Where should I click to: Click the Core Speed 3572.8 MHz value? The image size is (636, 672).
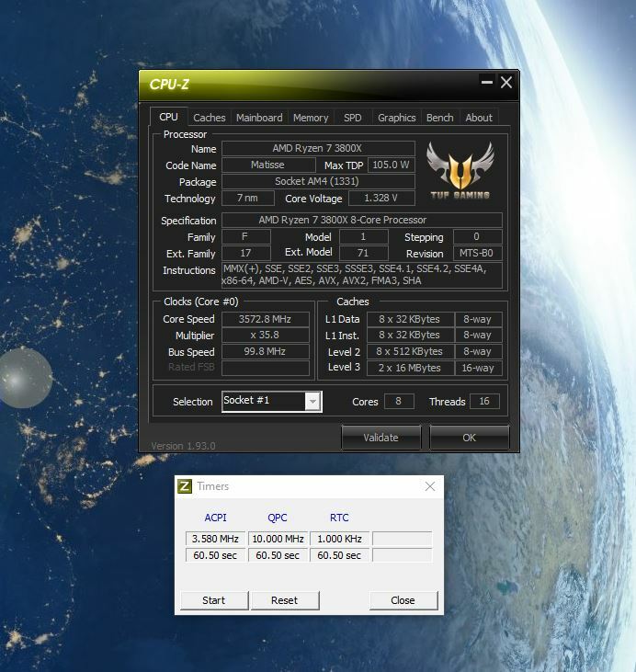[266, 319]
